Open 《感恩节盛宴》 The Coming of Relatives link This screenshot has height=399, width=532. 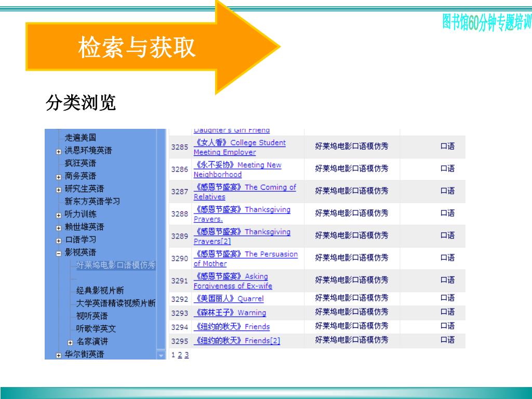point(245,192)
